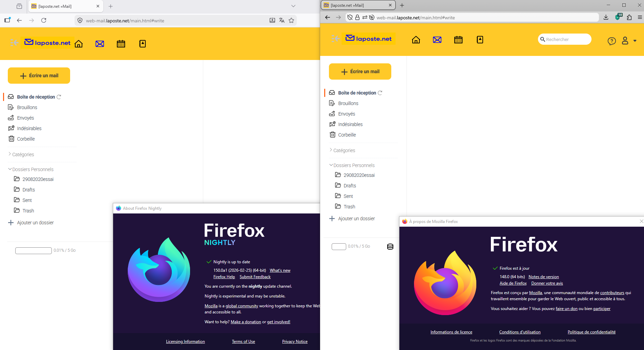Viewport: 644px width, 350px height.
Task: Open the What's new link in About Nightly
Action: pos(280,270)
